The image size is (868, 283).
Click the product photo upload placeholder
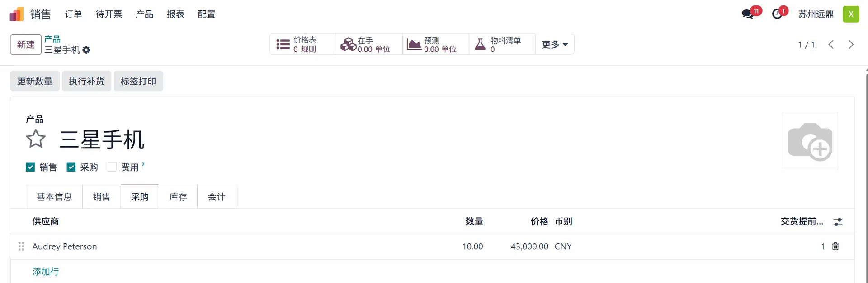[810, 141]
